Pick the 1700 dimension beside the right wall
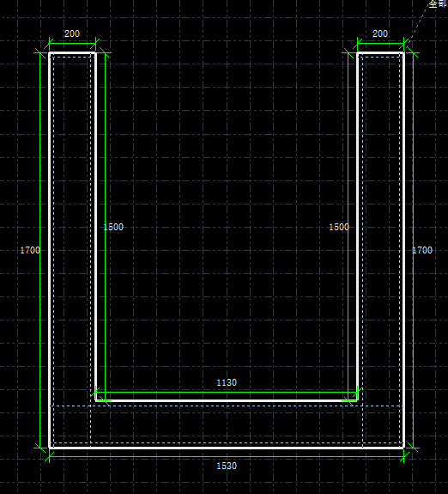The width and height of the screenshot is (448, 494). tap(422, 250)
